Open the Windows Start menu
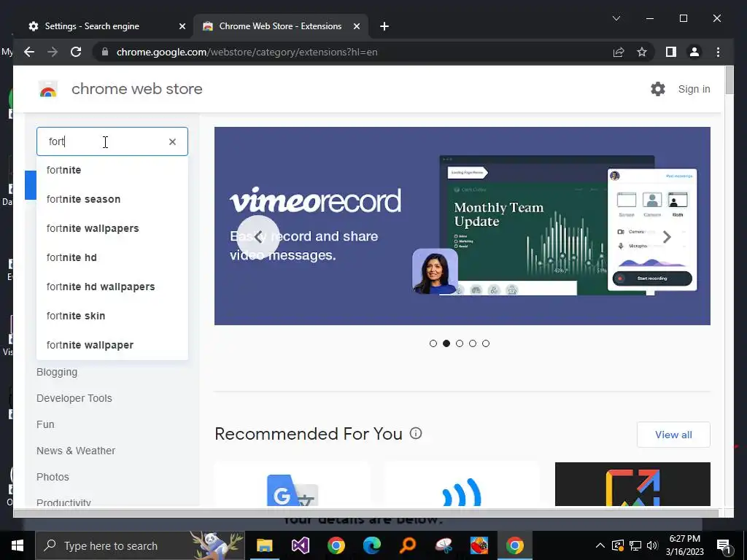 point(18,545)
